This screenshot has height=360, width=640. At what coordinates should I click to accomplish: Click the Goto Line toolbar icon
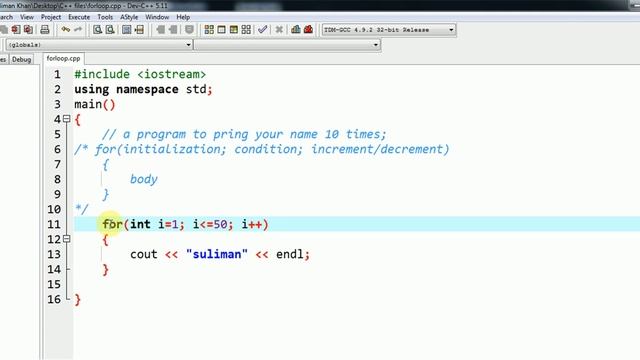(x=139, y=29)
